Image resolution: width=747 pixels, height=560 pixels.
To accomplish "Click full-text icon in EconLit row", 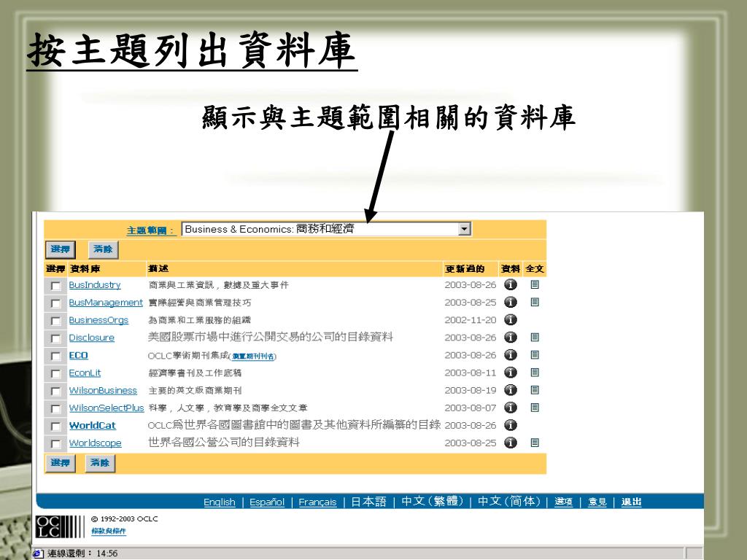I will click(x=535, y=373).
